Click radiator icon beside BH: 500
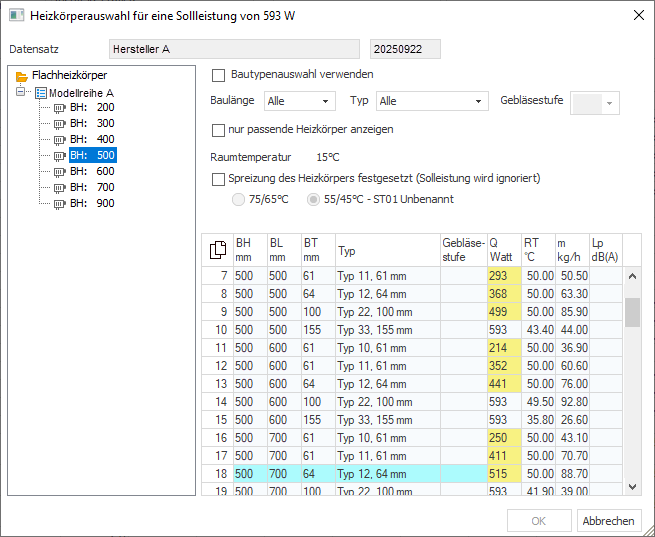 coord(60,157)
